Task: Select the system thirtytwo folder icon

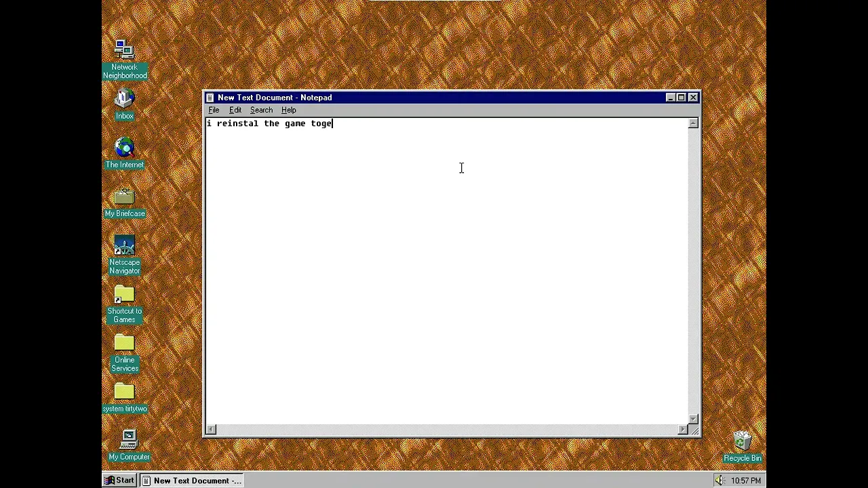Action: coord(124,392)
